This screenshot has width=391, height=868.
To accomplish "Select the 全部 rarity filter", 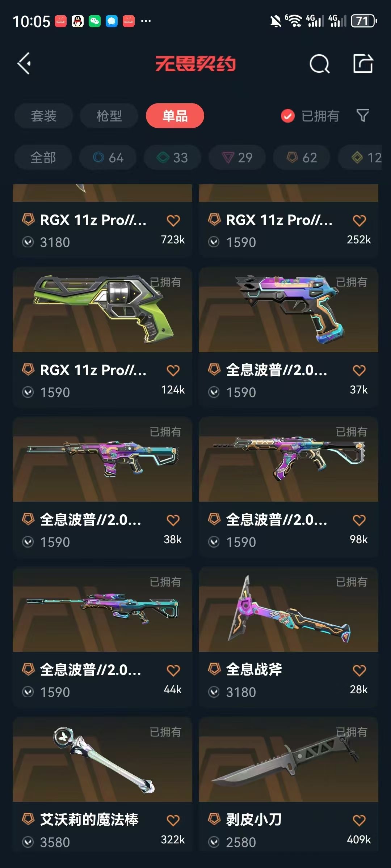I will tap(43, 157).
